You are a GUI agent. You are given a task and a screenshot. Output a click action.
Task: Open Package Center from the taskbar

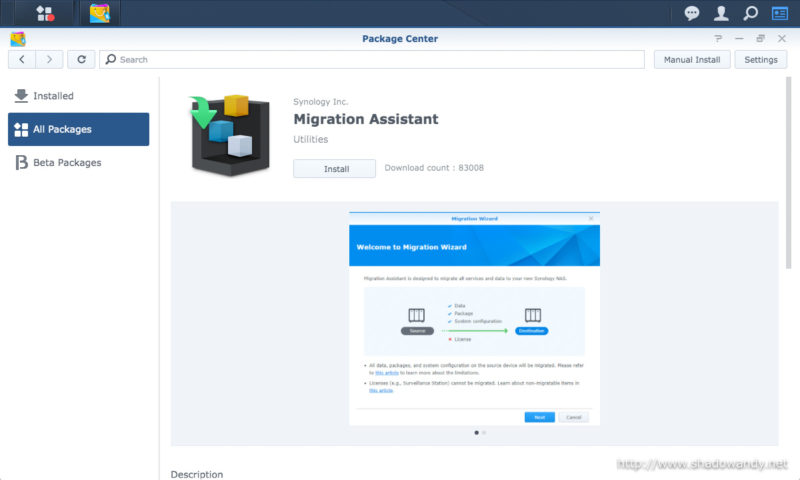click(x=99, y=13)
